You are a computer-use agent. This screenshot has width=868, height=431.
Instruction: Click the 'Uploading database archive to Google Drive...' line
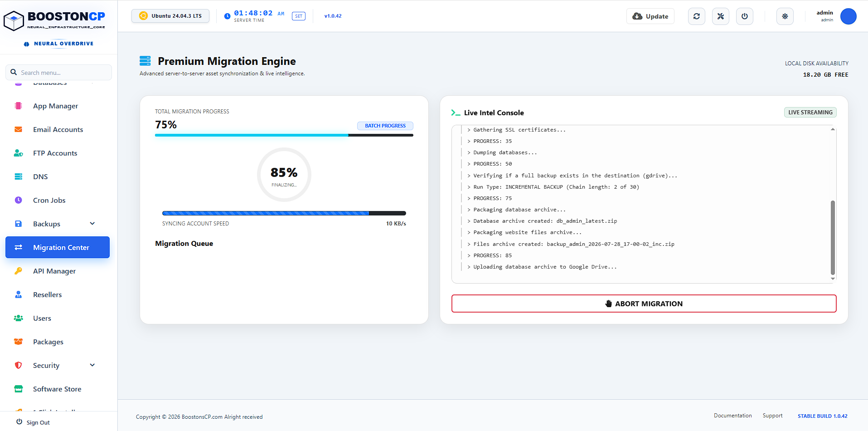[545, 267]
